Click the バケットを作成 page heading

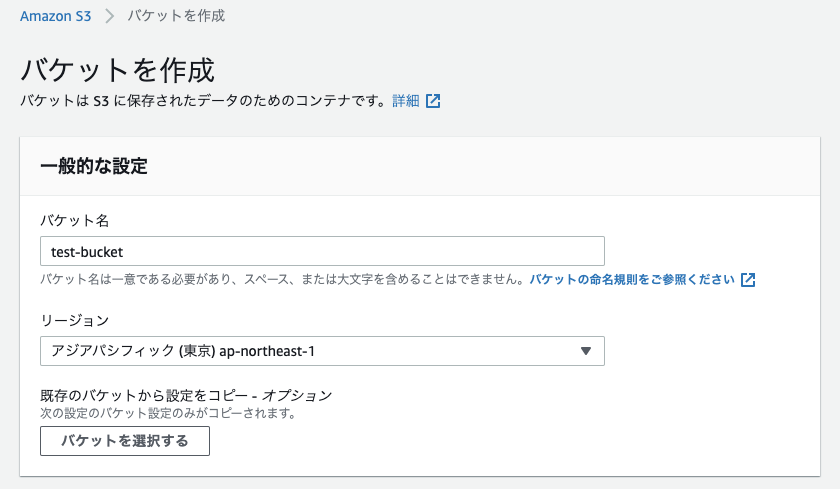118,71
